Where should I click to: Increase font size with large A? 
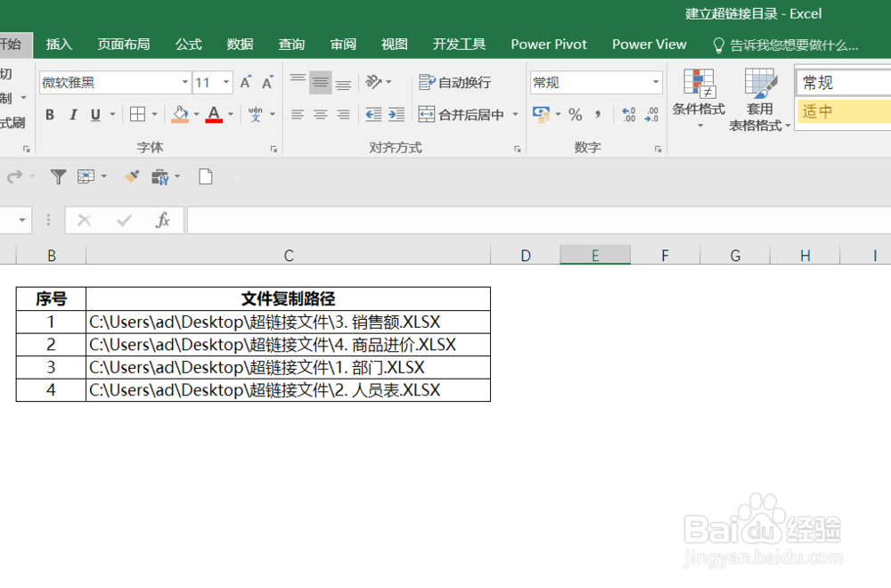pyautogui.click(x=246, y=82)
